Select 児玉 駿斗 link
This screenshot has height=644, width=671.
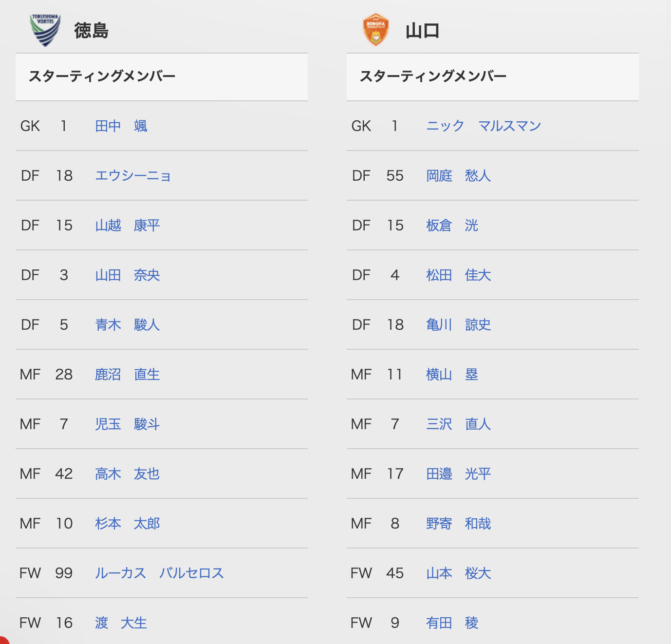tap(128, 424)
